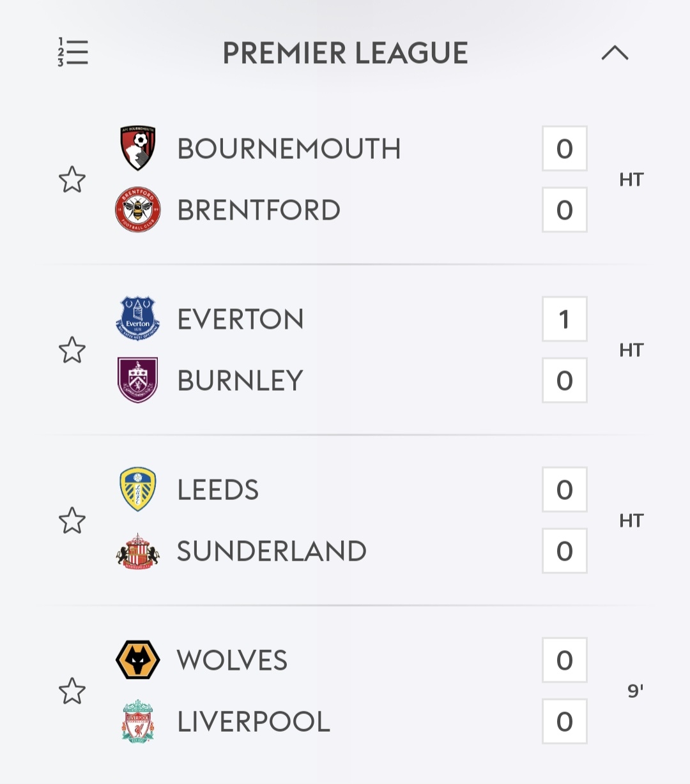This screenshot has width=690, height=784.
Task: Tap the HT status for Bournemouth match
Action: [631, 179]
